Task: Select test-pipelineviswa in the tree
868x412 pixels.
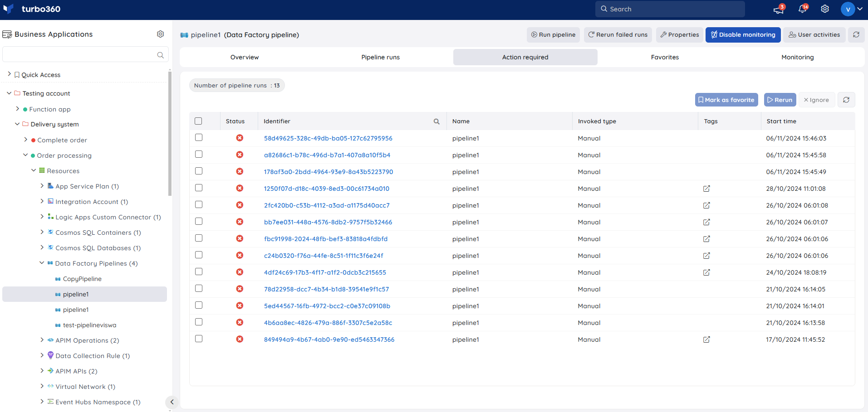Action: [x=89, y=325]
